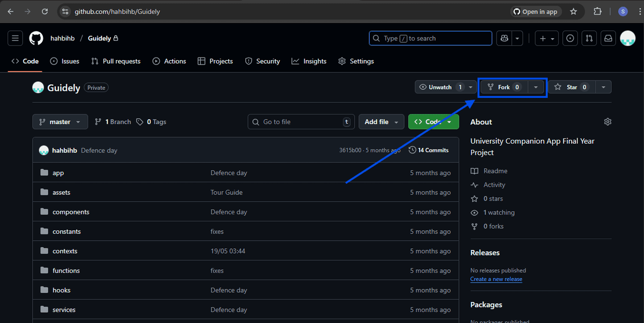Image resolution: width=644 pixels, height=323 pixels.
Task: Click the GitHub logo to go home
Action: 35,38
